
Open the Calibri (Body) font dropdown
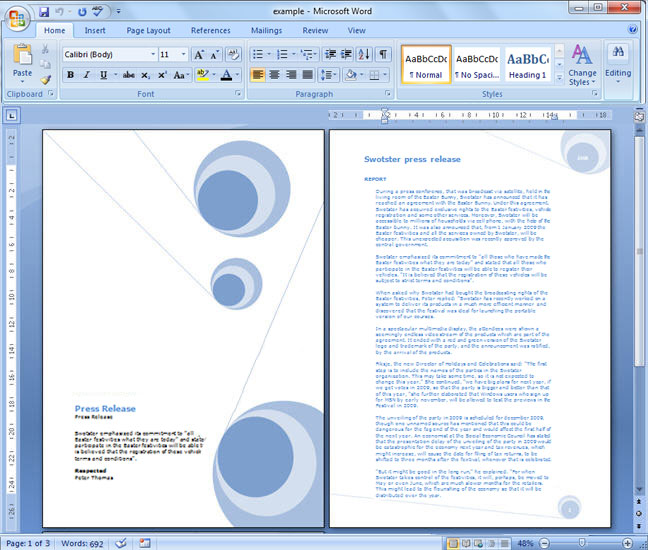tap(153, 55)
